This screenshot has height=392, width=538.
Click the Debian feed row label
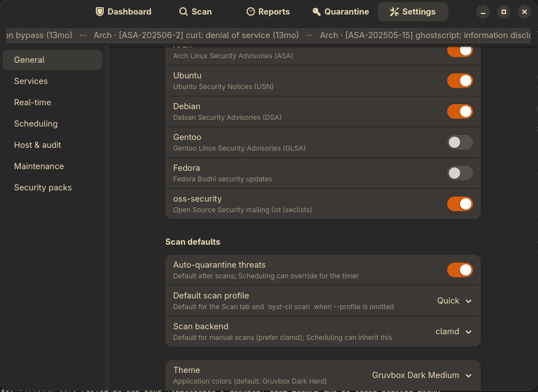[187, 106]
